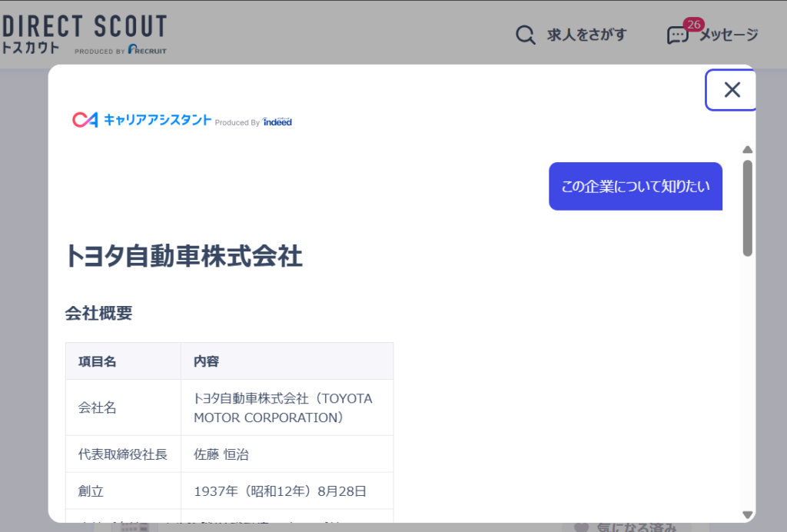Click the scrollbar up arrow
This screenshot has height=532, width=787.
[x=747, y=150]
